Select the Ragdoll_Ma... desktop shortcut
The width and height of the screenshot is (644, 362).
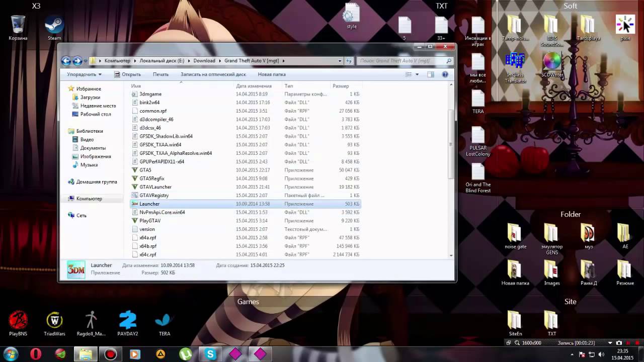(91, 324)
